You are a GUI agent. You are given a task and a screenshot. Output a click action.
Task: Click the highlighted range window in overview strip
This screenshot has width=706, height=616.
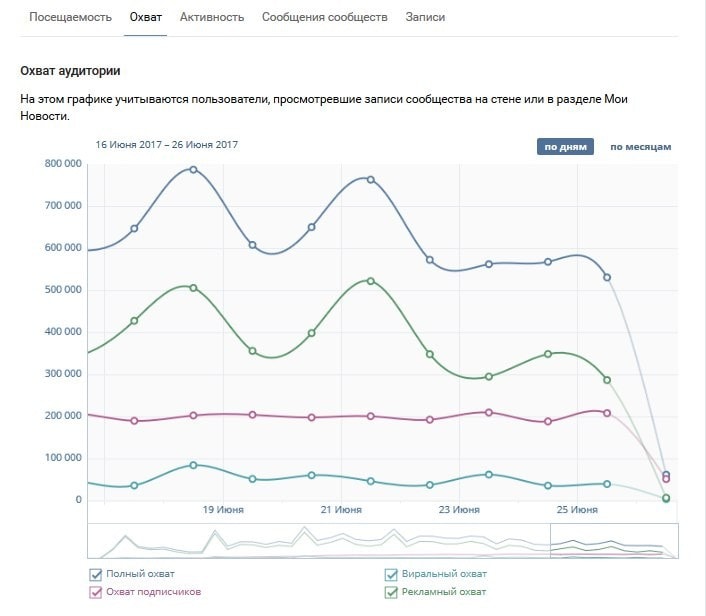614,540
